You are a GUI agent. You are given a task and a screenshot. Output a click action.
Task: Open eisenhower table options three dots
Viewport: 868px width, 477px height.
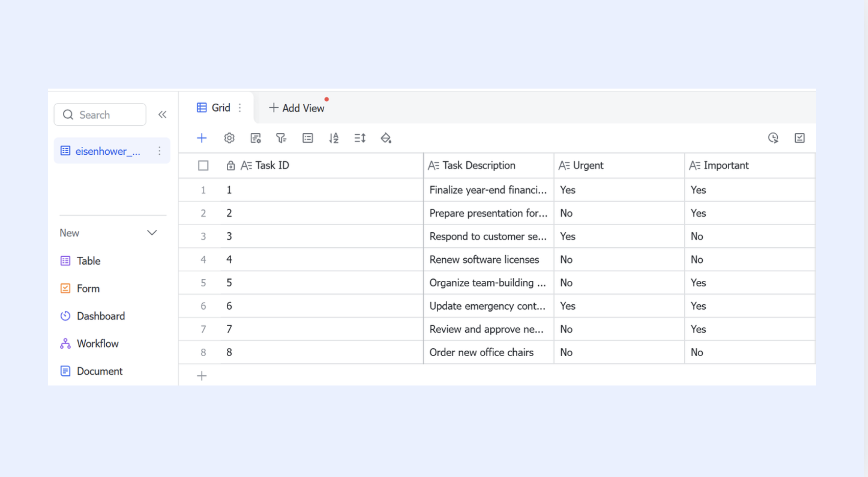pyautogui.click(x=159, y=151)
